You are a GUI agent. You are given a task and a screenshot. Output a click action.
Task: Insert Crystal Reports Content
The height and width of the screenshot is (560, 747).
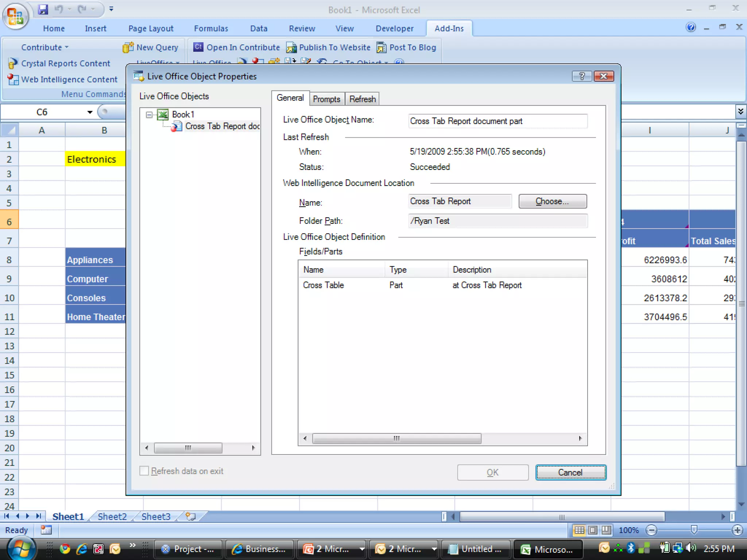click(x=59, y=63)
